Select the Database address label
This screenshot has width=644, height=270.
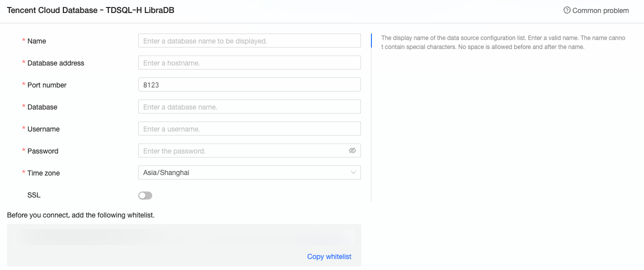[56, 63]
